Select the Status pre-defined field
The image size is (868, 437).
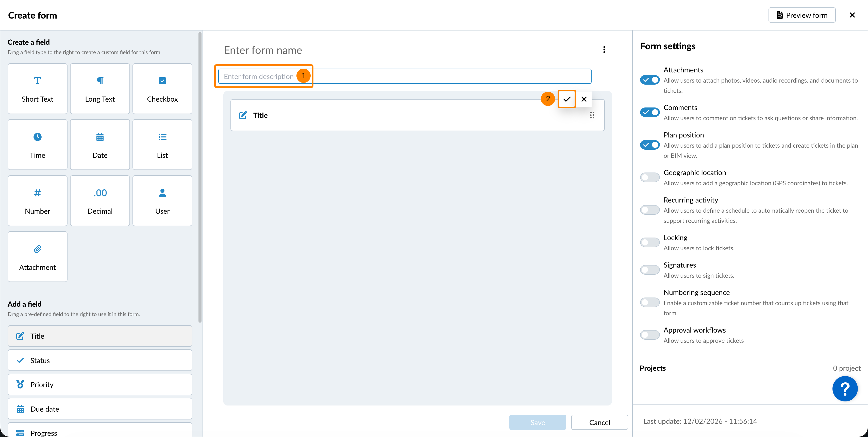coord(100,361)
